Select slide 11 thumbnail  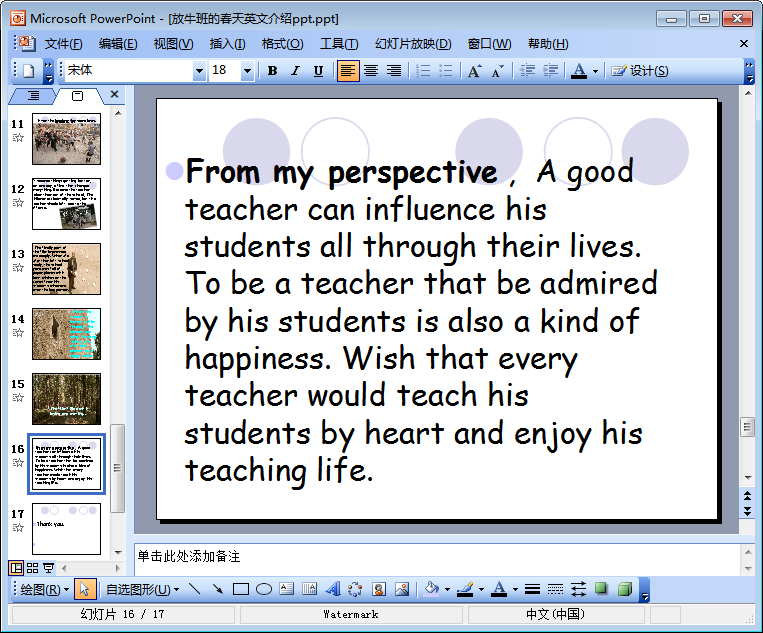(67, 139)
